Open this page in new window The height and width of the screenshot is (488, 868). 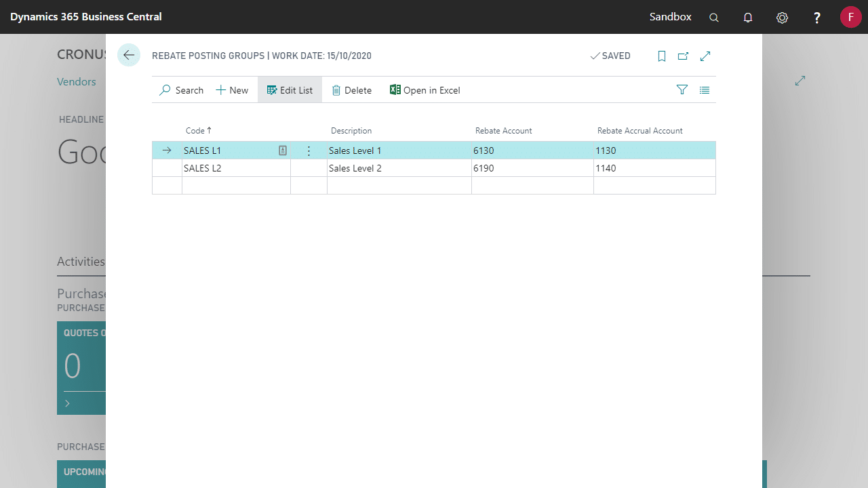tap(683, 56)
